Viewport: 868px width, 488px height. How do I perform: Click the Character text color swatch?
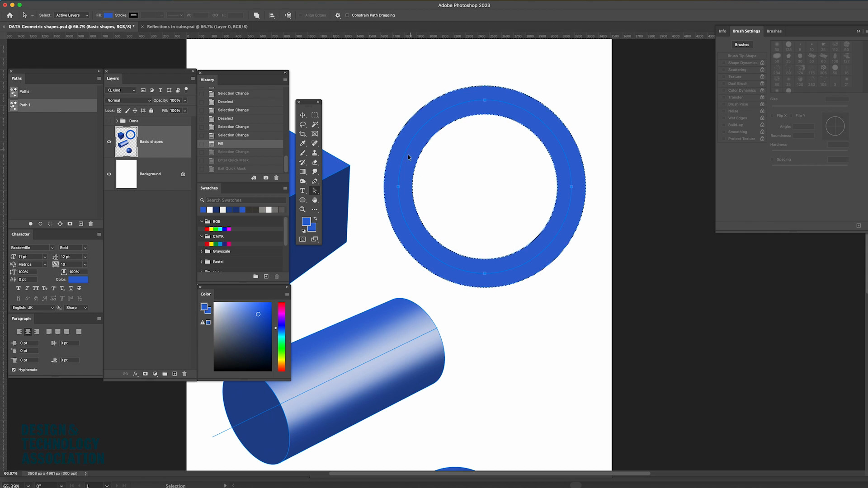point(78,280)
